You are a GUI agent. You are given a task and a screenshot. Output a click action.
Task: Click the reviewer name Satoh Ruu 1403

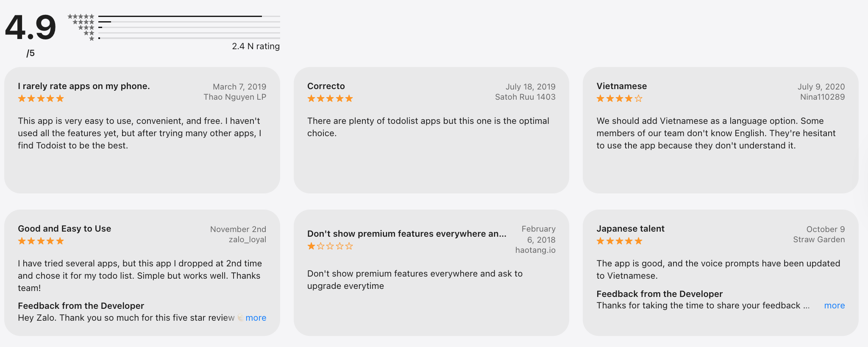(x=525, y=97)
